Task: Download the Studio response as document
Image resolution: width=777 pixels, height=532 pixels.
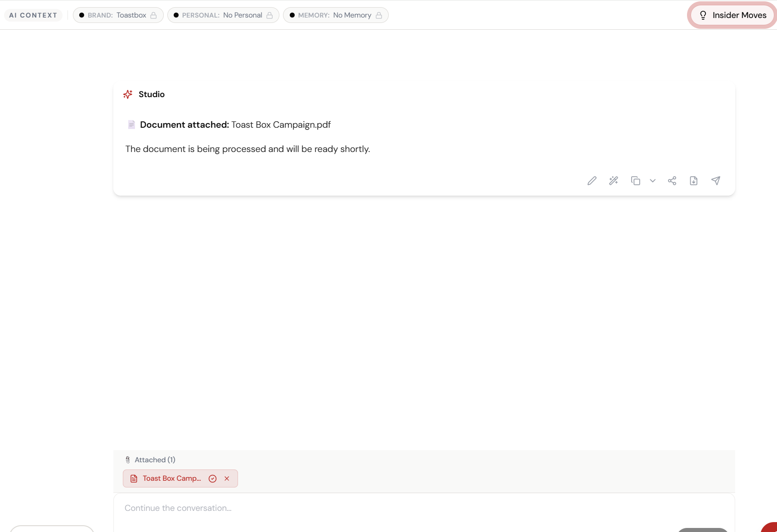Action: [x=693, y=180]
